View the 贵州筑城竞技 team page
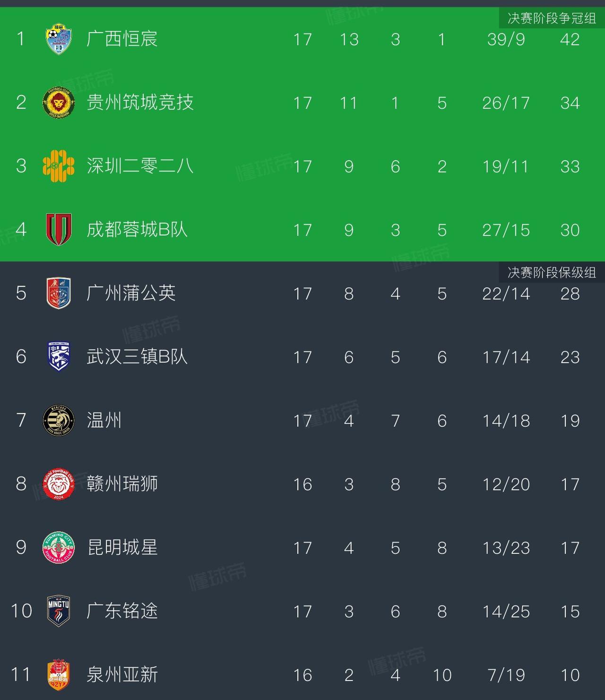Viewport: 605px width, 700px height. 140,103
